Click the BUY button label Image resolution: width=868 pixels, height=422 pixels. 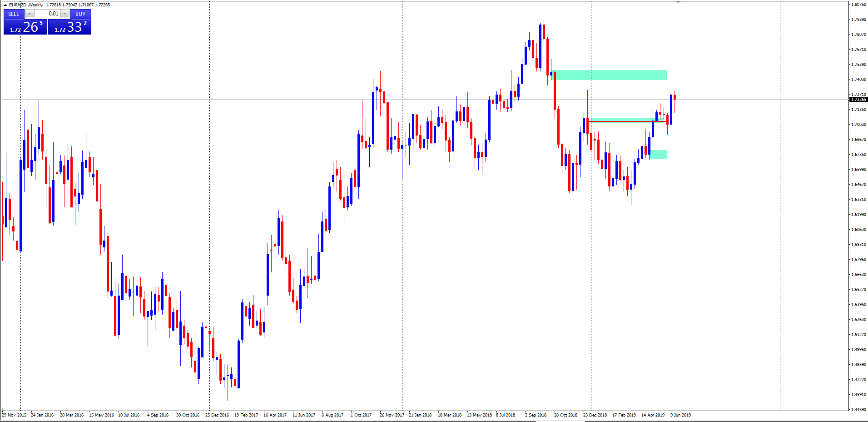[x=80, y=14]
